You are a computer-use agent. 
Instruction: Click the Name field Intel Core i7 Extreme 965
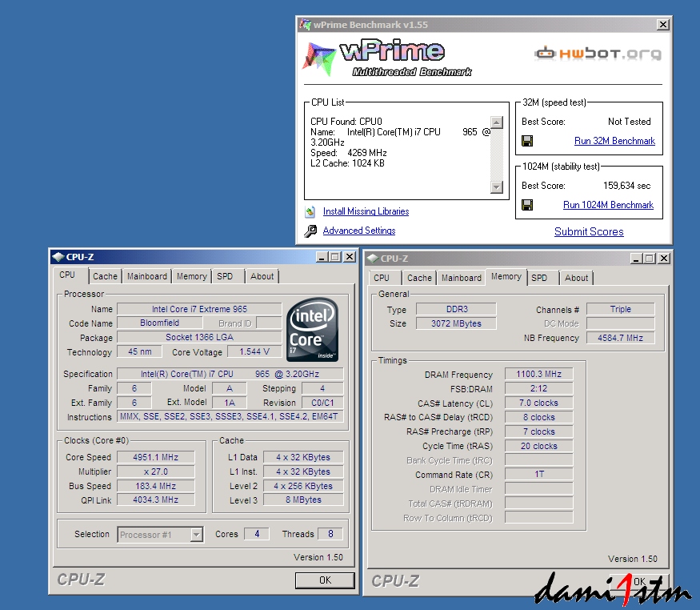[199, 309]
